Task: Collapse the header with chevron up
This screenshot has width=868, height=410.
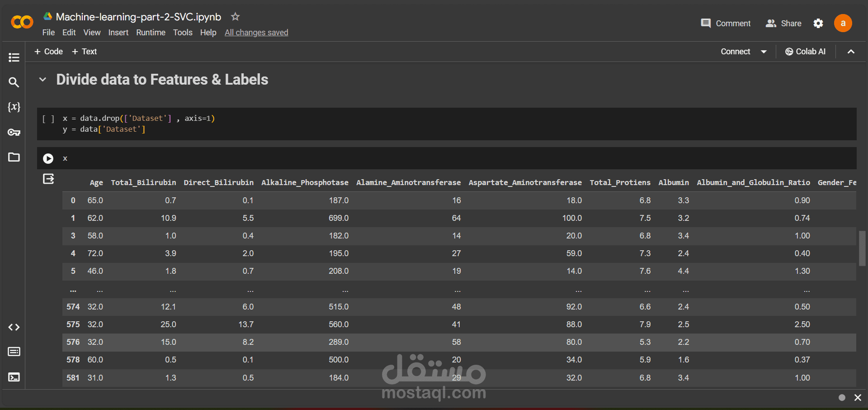Action: click(850, 52)
